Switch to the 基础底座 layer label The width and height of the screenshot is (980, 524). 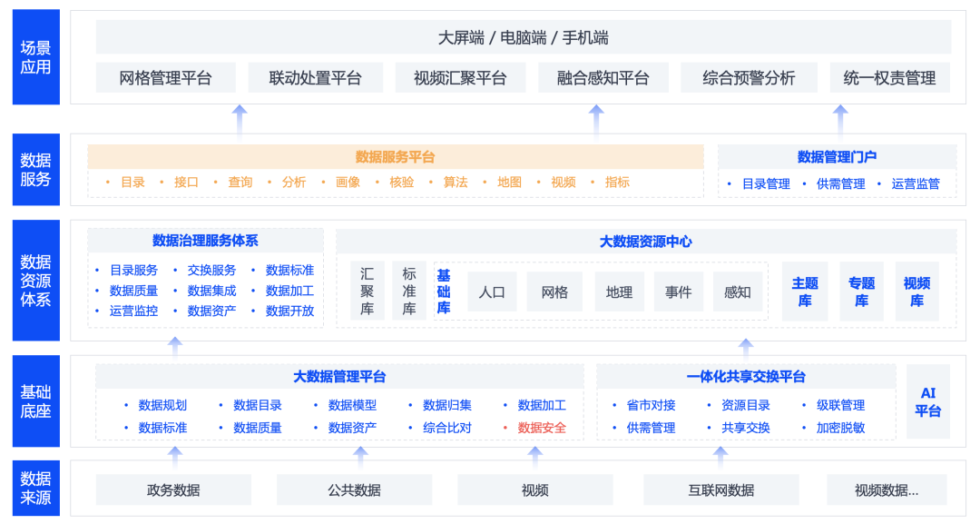tap(36, 401)
